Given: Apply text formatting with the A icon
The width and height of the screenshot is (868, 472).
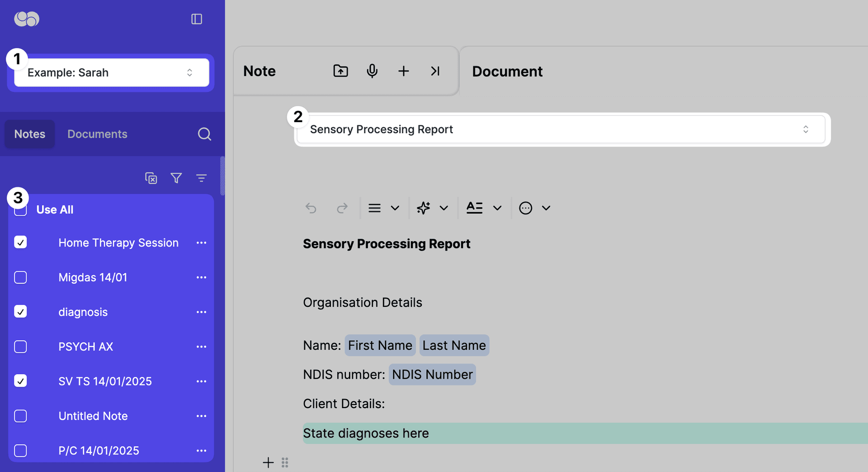Looking at the screenshot, I should tap(474, 208).
